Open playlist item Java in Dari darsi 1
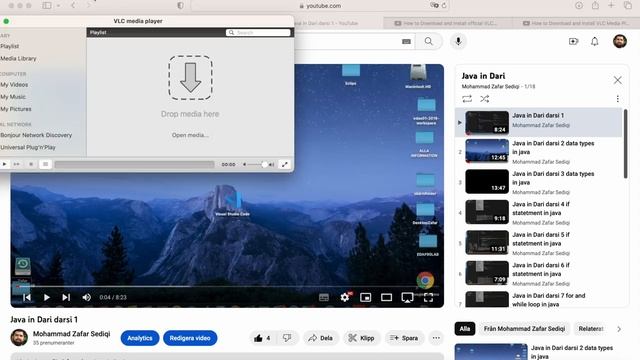640x360 pixels. (538, 122)
